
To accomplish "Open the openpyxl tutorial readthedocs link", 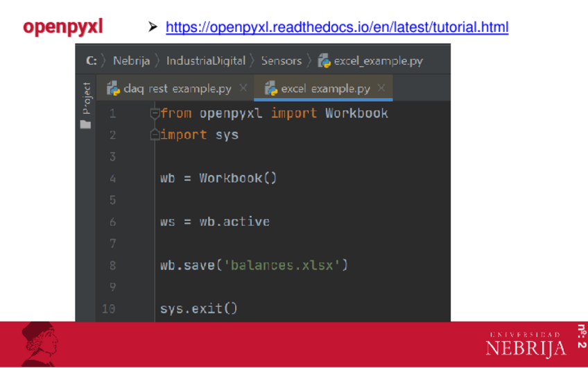I will click(x=337, y=28).
